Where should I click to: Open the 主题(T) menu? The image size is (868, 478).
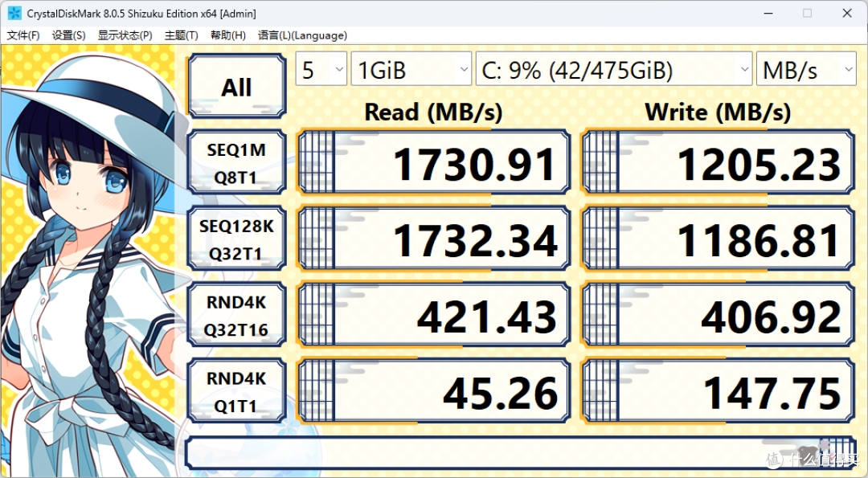click(x=181, y=35)
